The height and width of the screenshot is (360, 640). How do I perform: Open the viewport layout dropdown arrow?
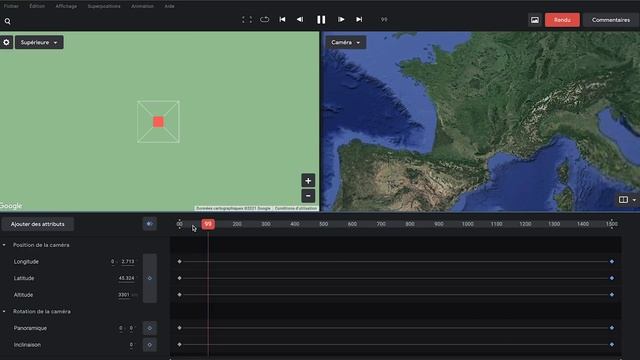tap(634, 200)
